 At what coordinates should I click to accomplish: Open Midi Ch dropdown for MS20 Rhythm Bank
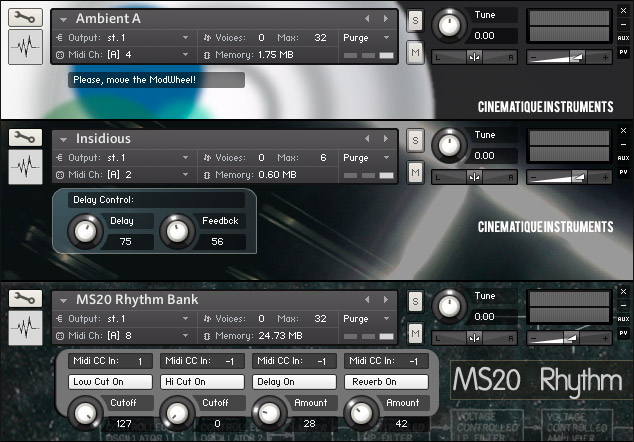click(185, 336)
